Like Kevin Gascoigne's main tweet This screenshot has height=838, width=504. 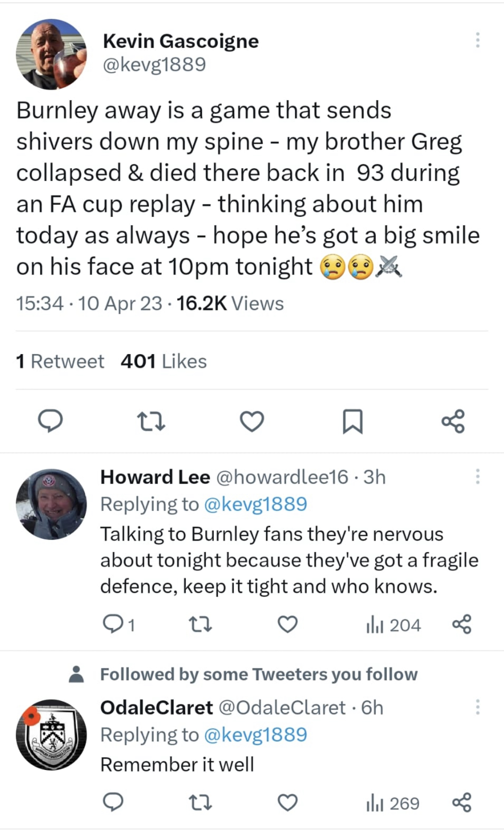point(252,421)
